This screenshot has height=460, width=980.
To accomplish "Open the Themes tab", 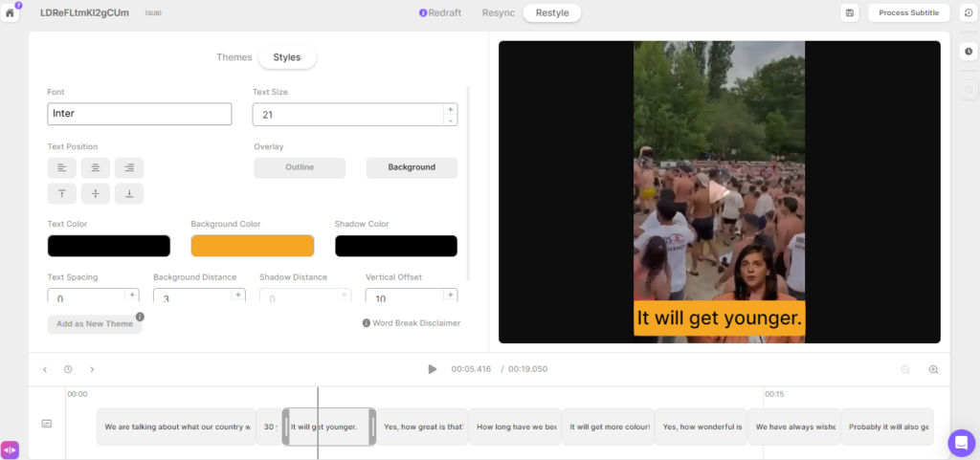I will coord(234,56).
